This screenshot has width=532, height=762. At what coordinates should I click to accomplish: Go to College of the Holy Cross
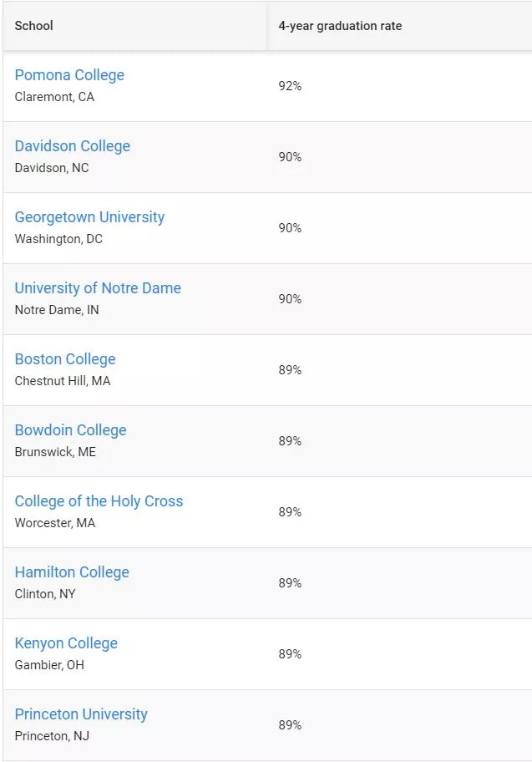99,501
